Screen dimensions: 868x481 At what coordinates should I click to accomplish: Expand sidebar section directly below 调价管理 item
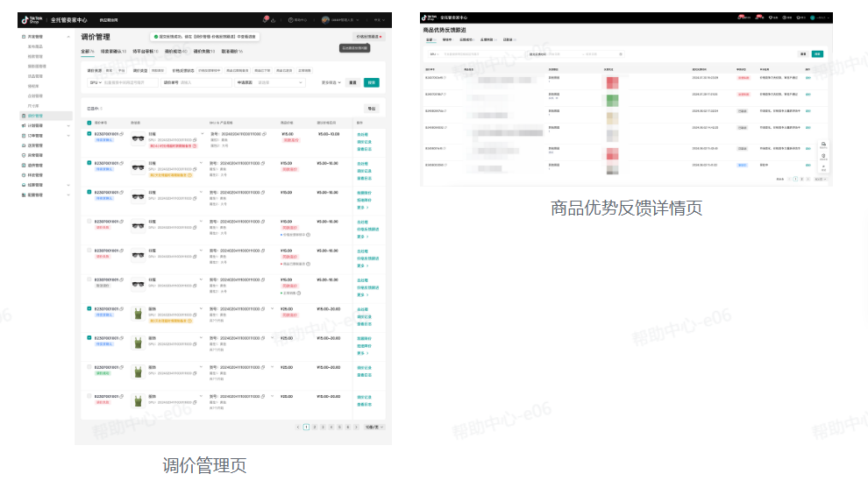pos(68,126)
